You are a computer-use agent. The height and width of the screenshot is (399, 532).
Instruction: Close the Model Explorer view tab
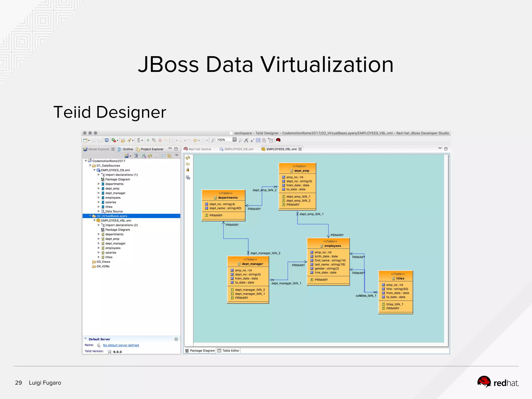(113, 149)
